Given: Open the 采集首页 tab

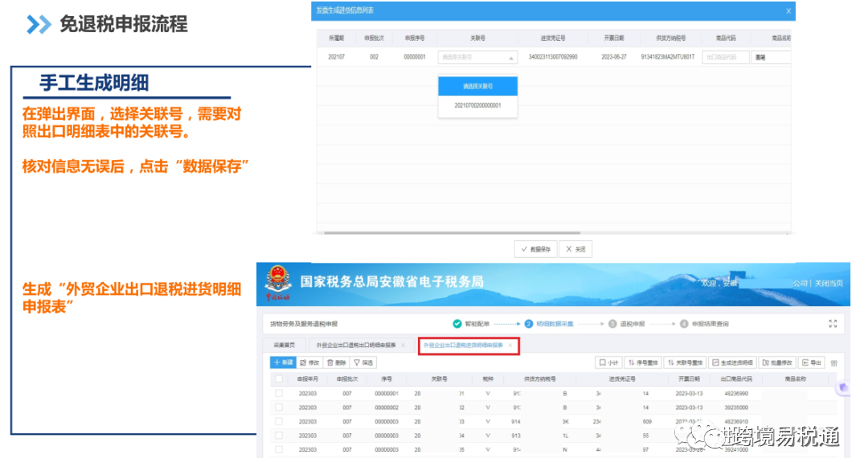Looking at the screenshot, I should [x=285, y=346].
